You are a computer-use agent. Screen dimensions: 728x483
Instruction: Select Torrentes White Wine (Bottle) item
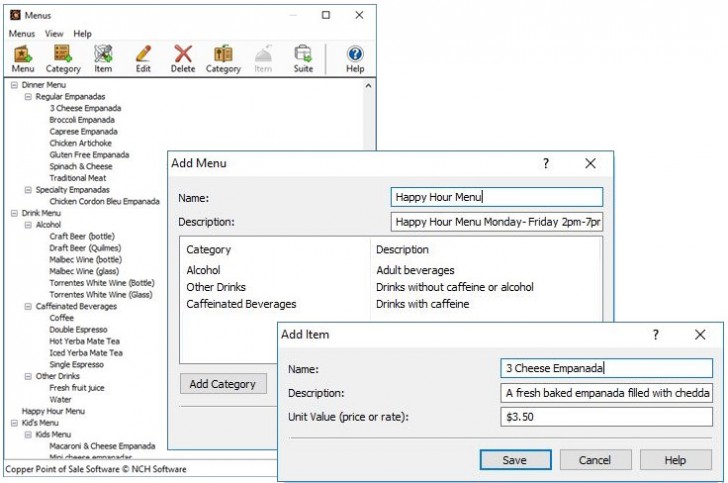(102, 283)
